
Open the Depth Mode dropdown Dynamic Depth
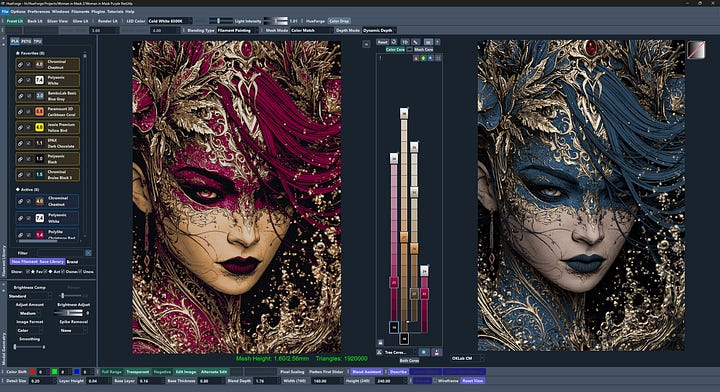[379, 30]
